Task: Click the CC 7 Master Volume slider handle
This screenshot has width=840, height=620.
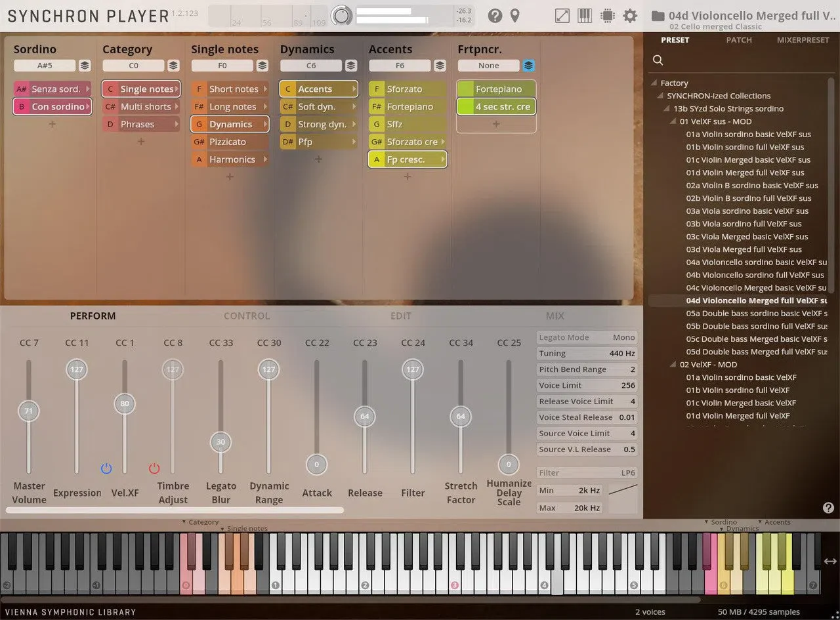Action: coord(29,411)
